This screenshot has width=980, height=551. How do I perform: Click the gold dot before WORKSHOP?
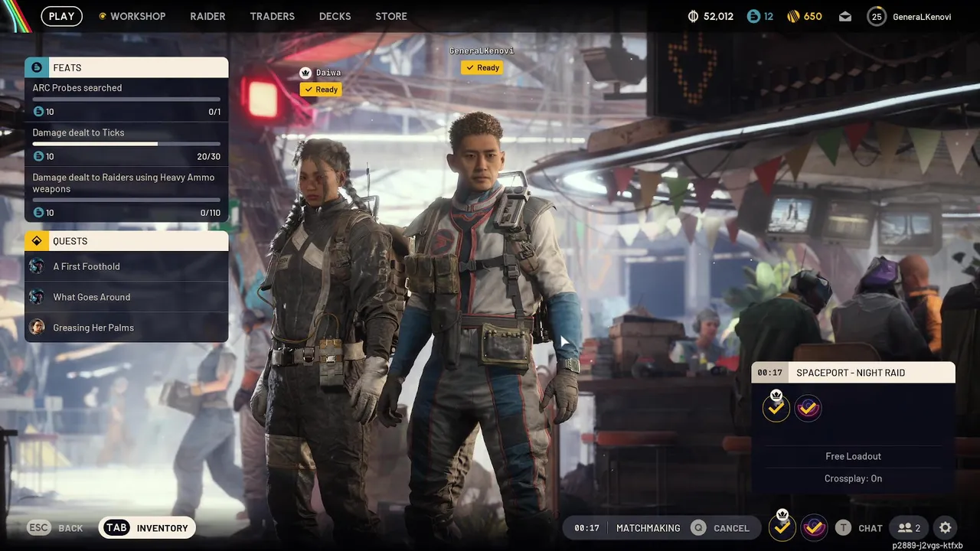(x=103, y=16)
